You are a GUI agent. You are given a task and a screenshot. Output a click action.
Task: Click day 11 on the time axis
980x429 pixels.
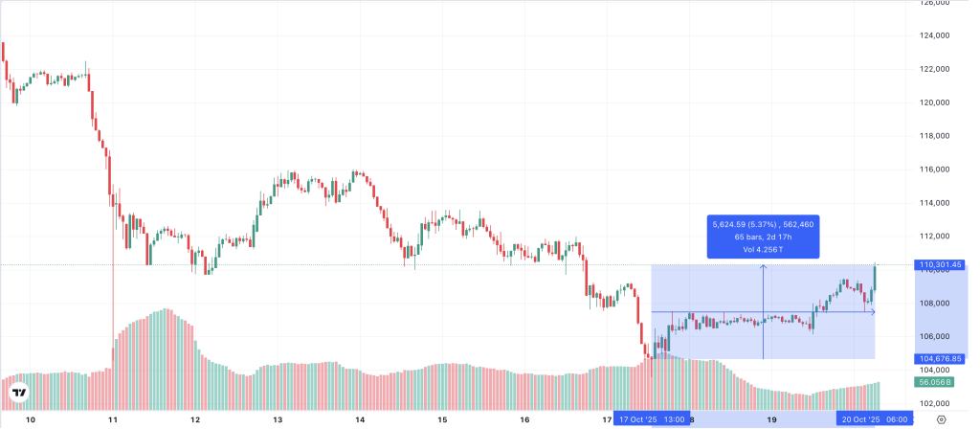tap(113, 419)
